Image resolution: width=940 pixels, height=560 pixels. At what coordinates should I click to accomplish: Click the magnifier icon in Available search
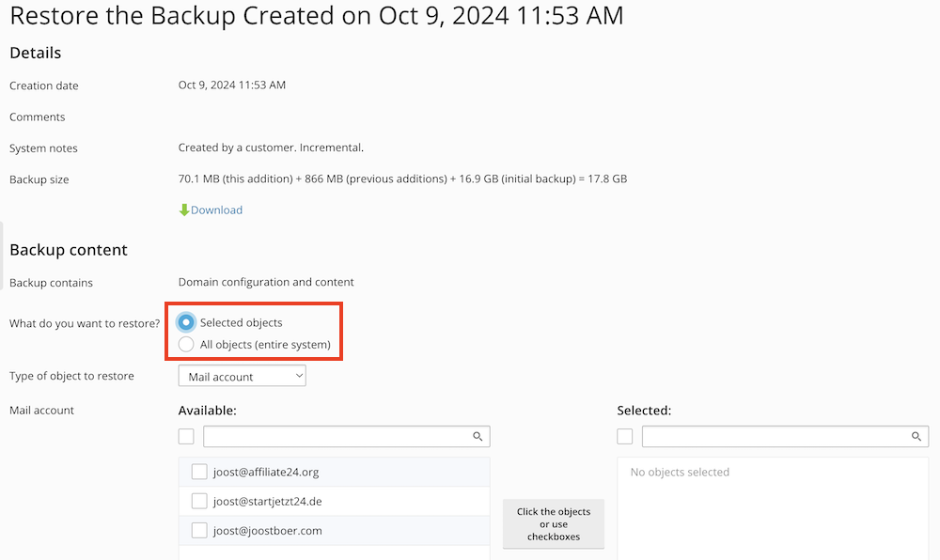click(478, 437)
